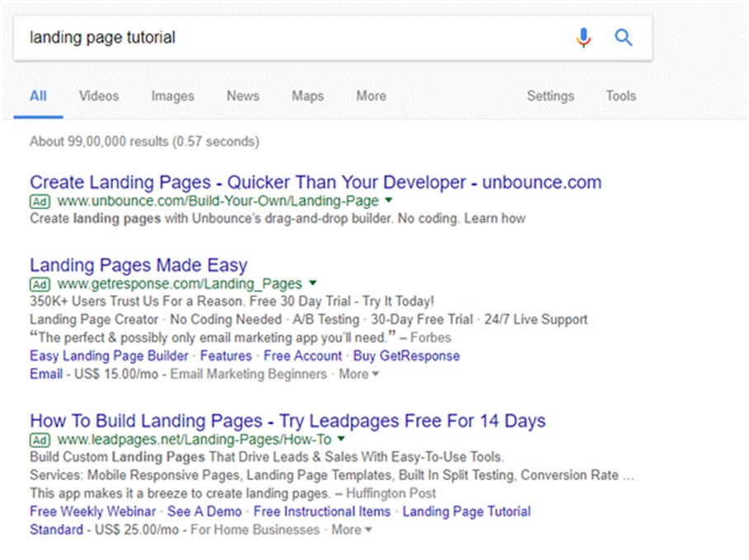The width and height of the screenshot is (749, 560).
Task: Expand More next to For Home Businesses
Action: click(351, 530)
